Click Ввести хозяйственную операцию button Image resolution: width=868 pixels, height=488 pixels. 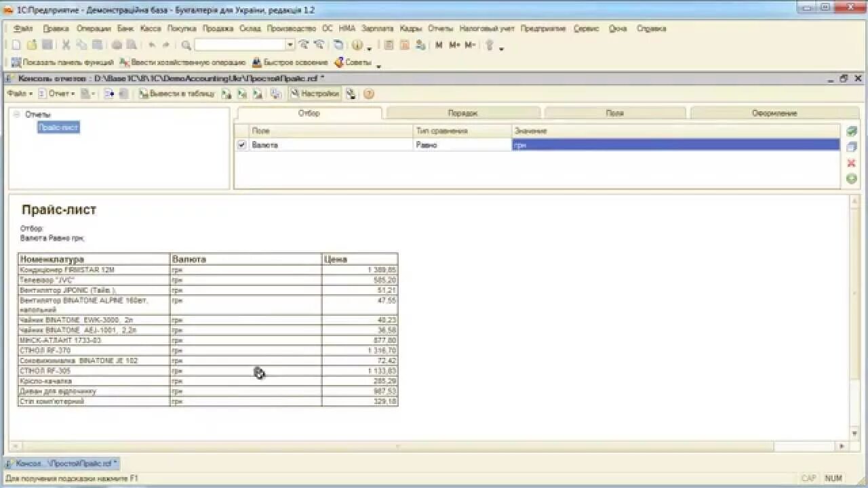[183, 62]
